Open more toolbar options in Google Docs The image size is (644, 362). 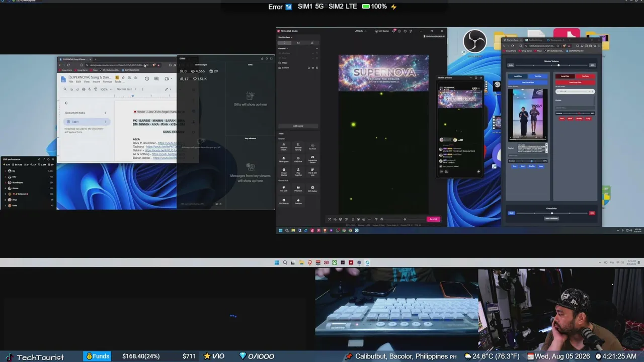coord(142,89)
